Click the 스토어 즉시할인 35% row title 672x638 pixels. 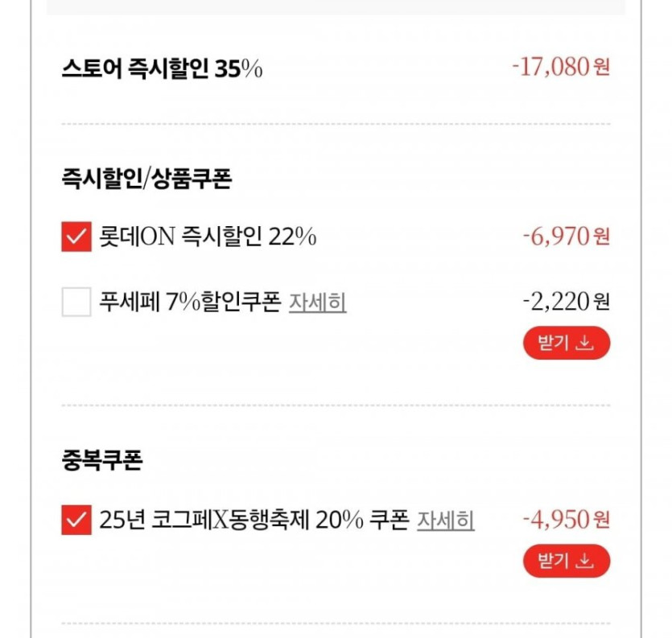pos(162,69)
